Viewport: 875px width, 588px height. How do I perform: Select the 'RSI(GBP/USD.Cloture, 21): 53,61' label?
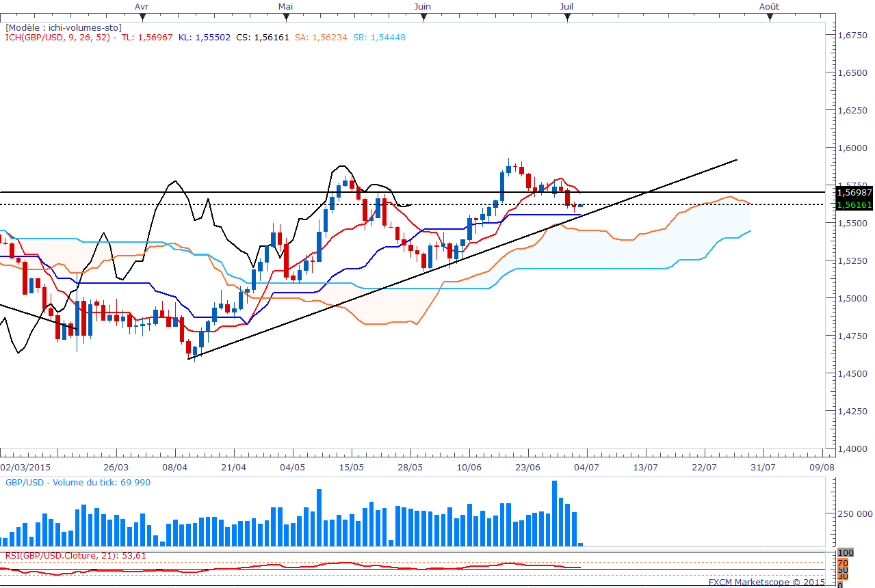(x=76, y=556)
